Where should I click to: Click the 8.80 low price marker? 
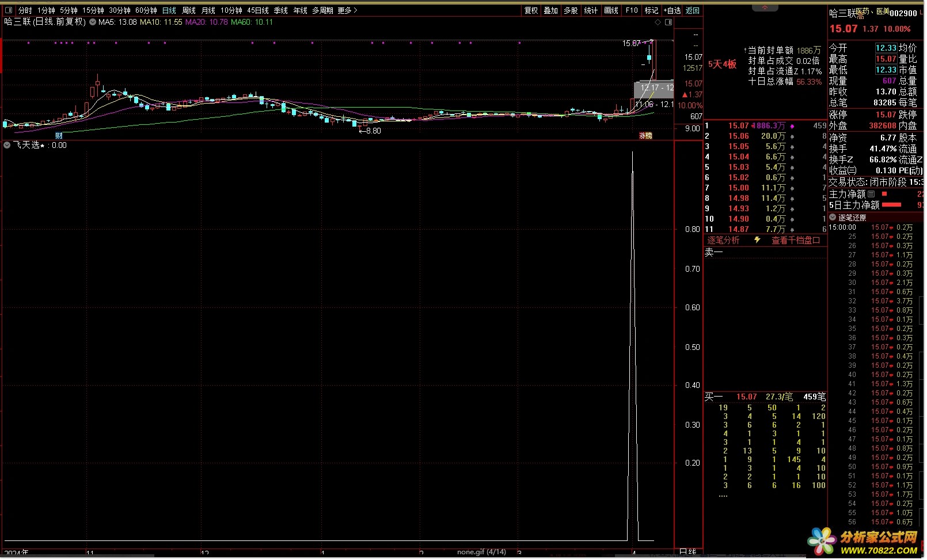pyautogui.click(x=370, y=131)
